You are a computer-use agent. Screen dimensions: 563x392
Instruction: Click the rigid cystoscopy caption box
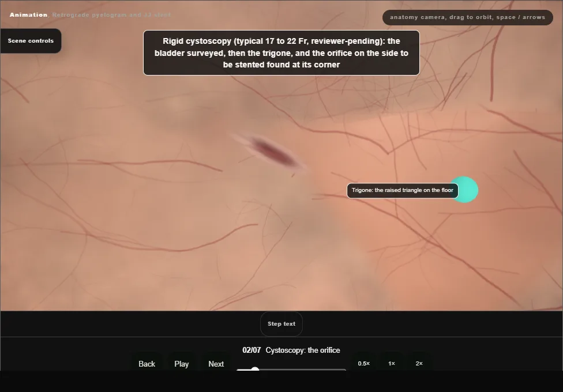coord(281,53)
